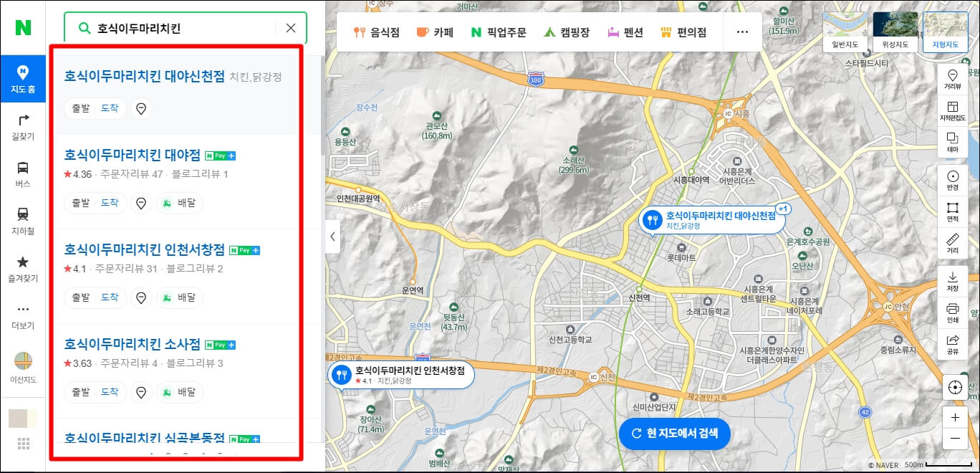This screenshot has height=473, width=980.
Task: Click N Pay badge next to 대야점
Action: pyautogui.click(x=220, y=156)
